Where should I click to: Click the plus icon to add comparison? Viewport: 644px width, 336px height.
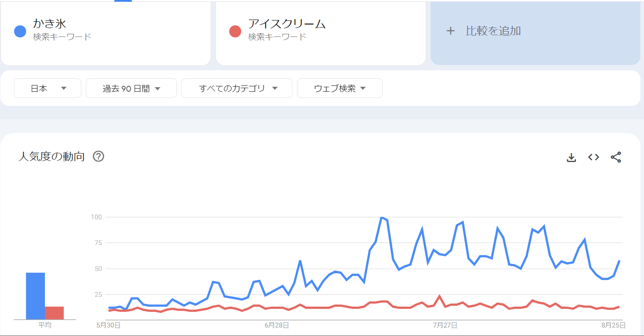click(451, 31)
